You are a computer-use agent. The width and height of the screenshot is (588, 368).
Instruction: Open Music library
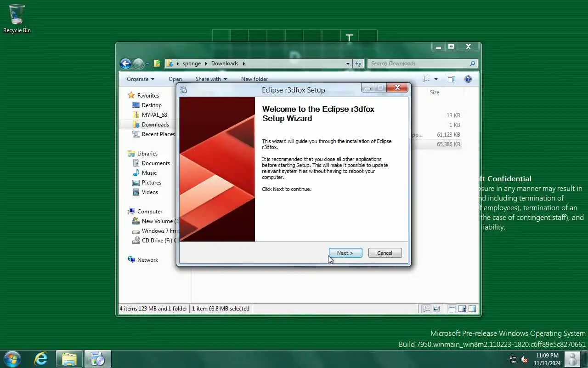(145, 172)
